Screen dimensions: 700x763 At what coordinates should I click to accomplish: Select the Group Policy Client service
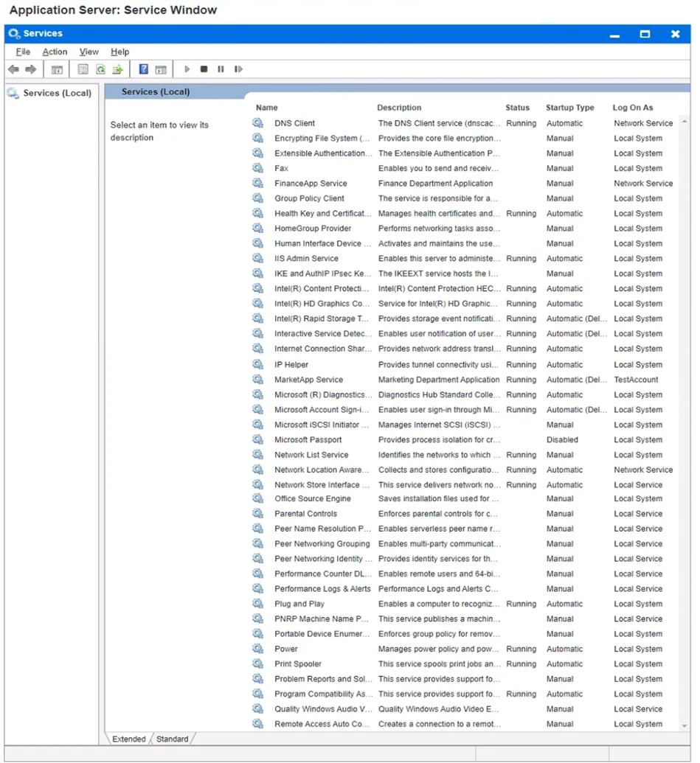(465, 198)
